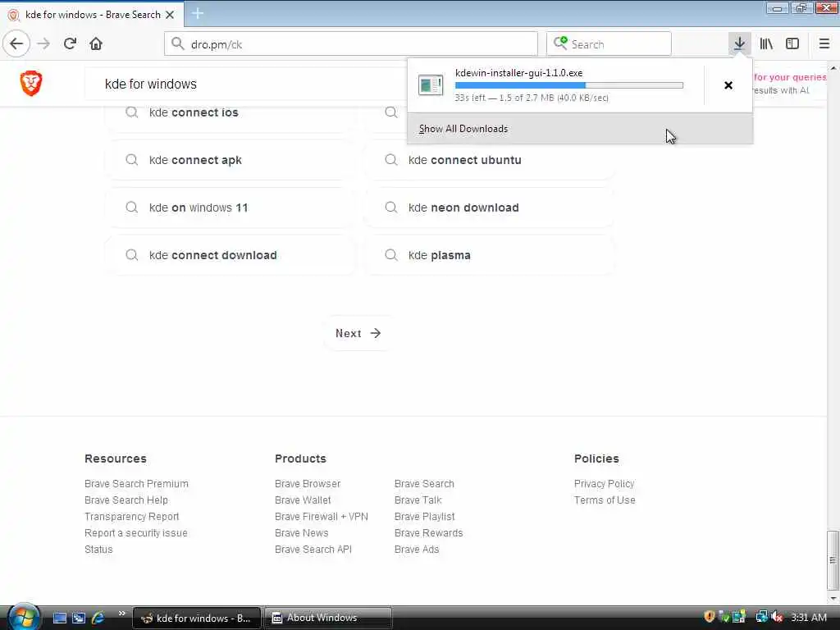Open Brave News link
Image resolution: width=840 pixels, height=630 pixels.
pos(302,533)
